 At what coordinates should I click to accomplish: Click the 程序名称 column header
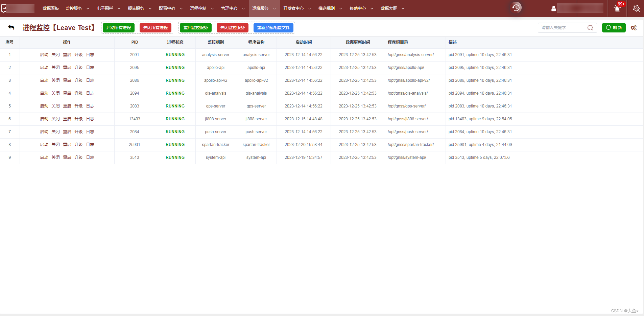(256, 42)
